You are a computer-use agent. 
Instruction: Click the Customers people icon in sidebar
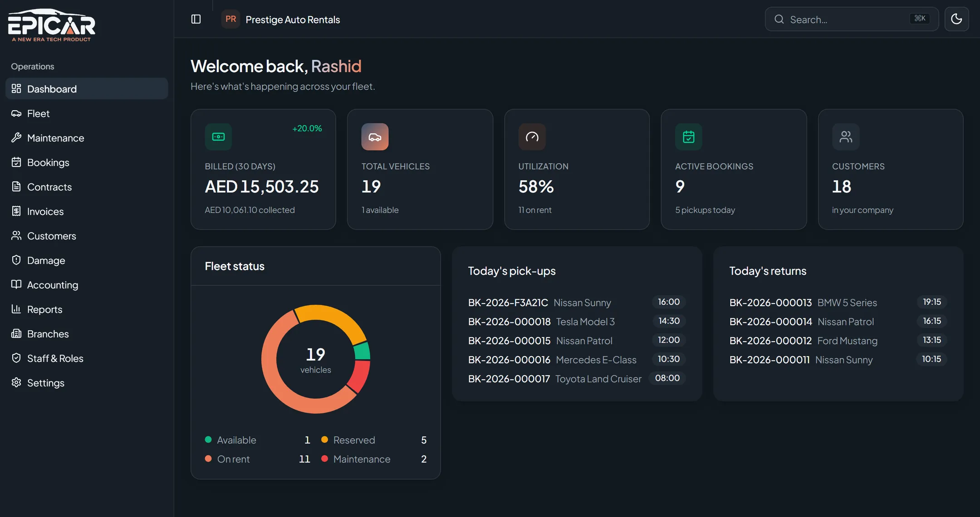16,236
